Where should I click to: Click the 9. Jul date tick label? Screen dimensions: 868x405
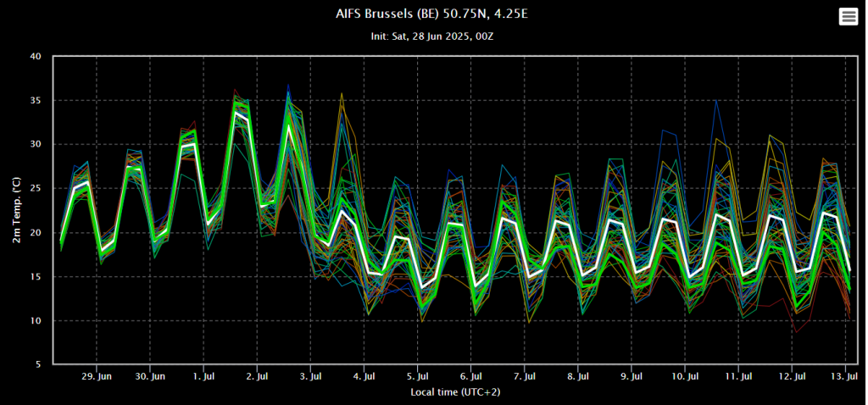631,377
